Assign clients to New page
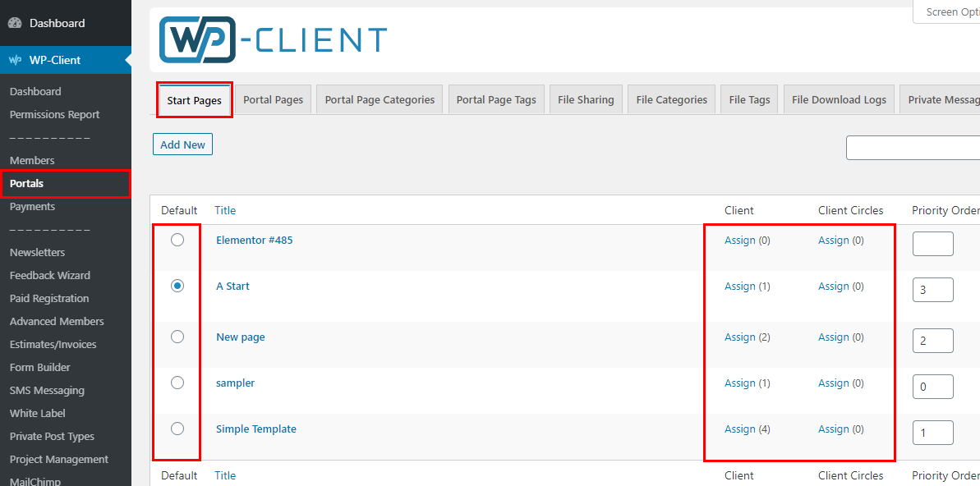The width and height of the screenshot is (980, 486). (x=740, y=337)
